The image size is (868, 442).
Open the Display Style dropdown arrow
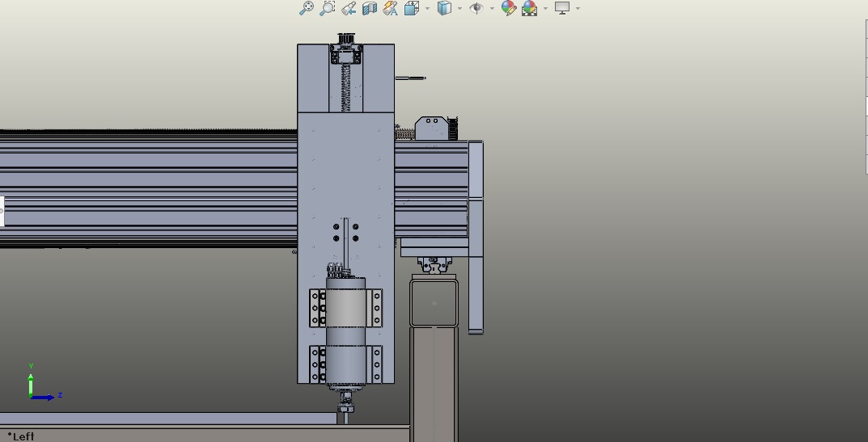pos(459,9)
